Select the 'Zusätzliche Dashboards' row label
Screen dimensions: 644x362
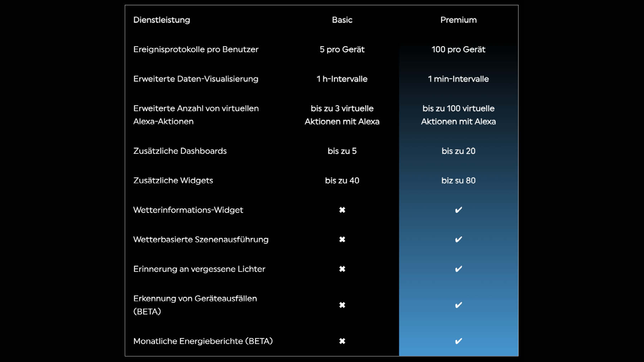180,151
